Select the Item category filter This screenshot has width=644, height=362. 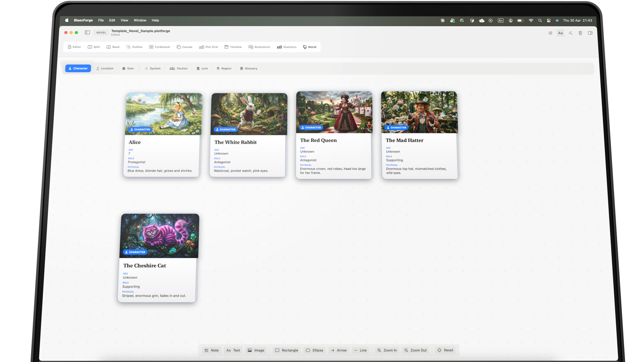pos(128,68)
